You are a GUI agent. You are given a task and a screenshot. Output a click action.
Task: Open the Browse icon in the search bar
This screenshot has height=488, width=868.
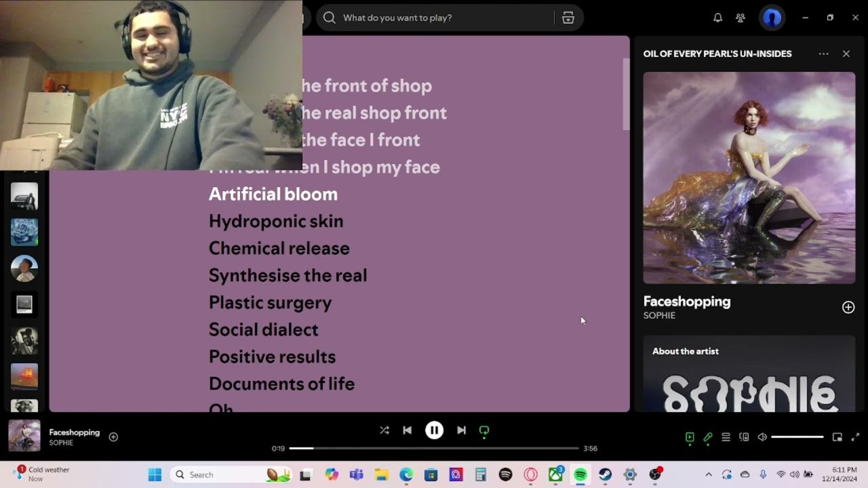[x=568, y=18]
